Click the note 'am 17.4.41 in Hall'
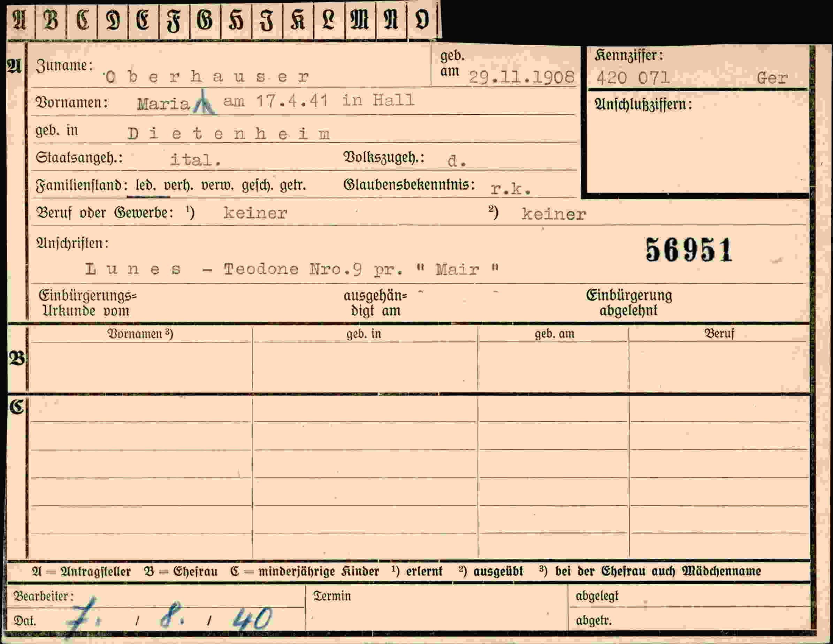Screen dimensions: 833x644 (319, 101)
